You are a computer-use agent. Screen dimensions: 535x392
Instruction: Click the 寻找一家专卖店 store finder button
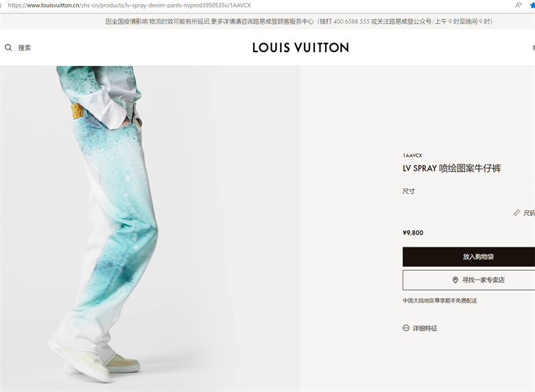click(468, 280)
